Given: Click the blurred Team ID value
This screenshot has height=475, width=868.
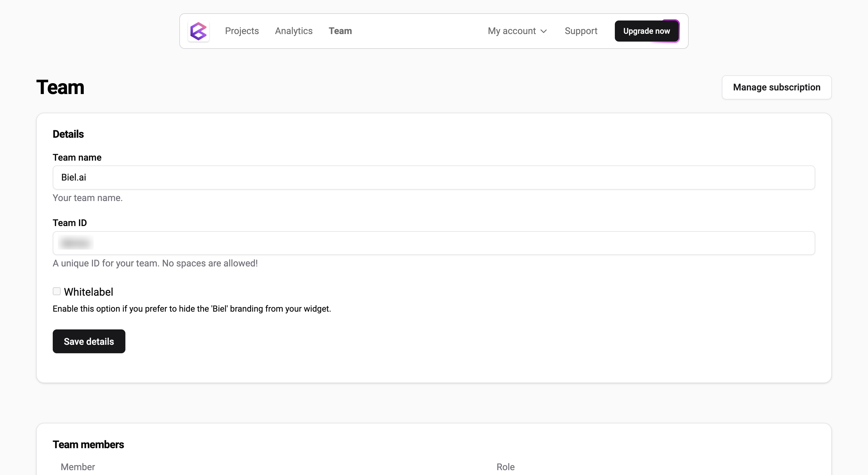Looking at the screenshot, I should click(76, 243).
